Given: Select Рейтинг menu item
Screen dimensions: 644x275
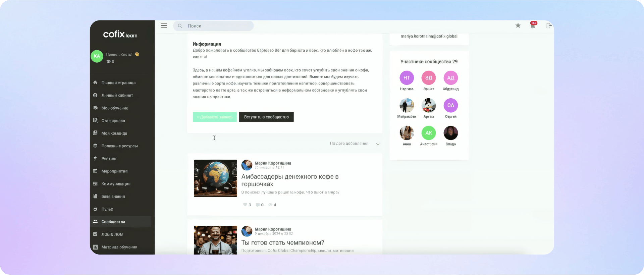Looking at the screenshot, I should click(x=109, y=159).
